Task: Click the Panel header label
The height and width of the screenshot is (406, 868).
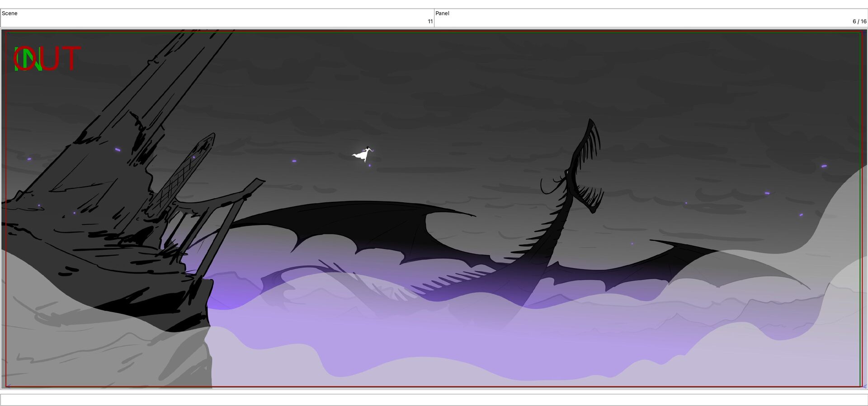Action: 442,13
